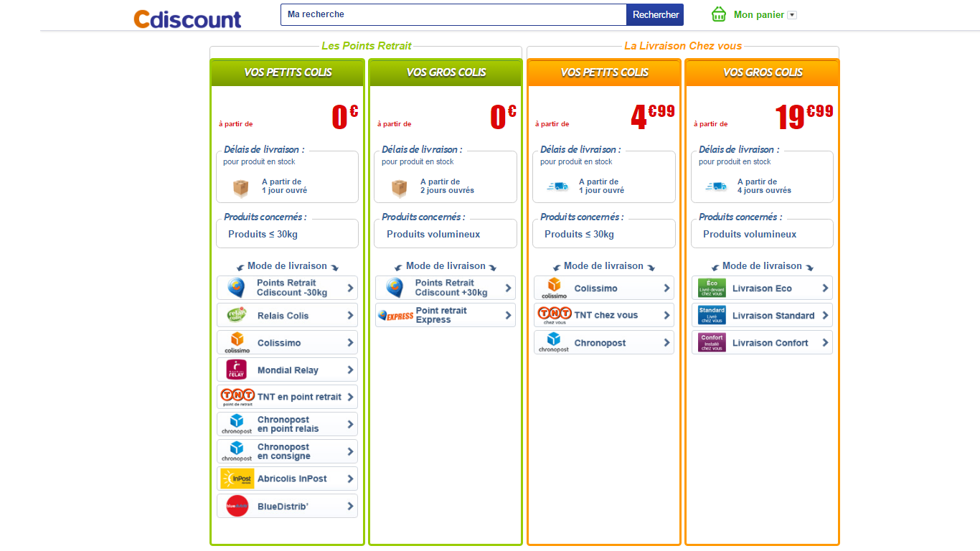This screenshot has height=551, width=980.
Task: Click the Point retrait Express logo
Action: pos(396,315)
